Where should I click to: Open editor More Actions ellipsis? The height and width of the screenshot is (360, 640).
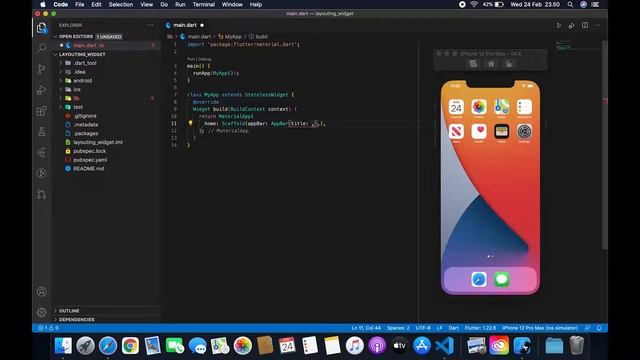pos(598,25)
